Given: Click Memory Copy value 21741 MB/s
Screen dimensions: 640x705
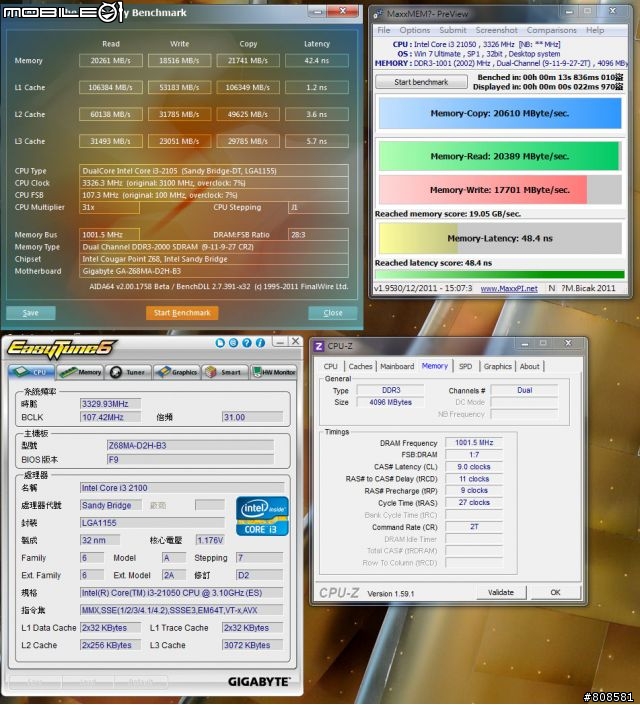Looking at the screenshot, I should tap(248, 60).
